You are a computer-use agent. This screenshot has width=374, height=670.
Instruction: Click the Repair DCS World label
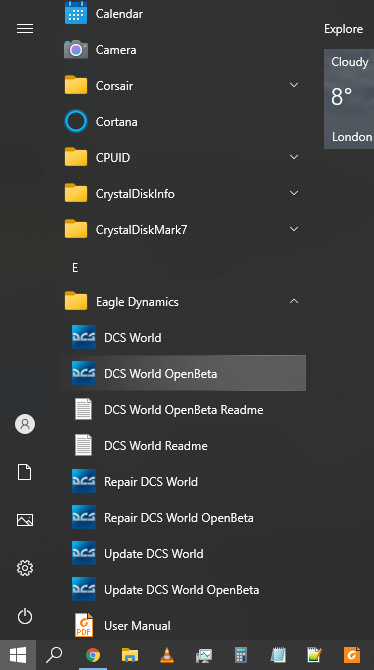point(150,482)
